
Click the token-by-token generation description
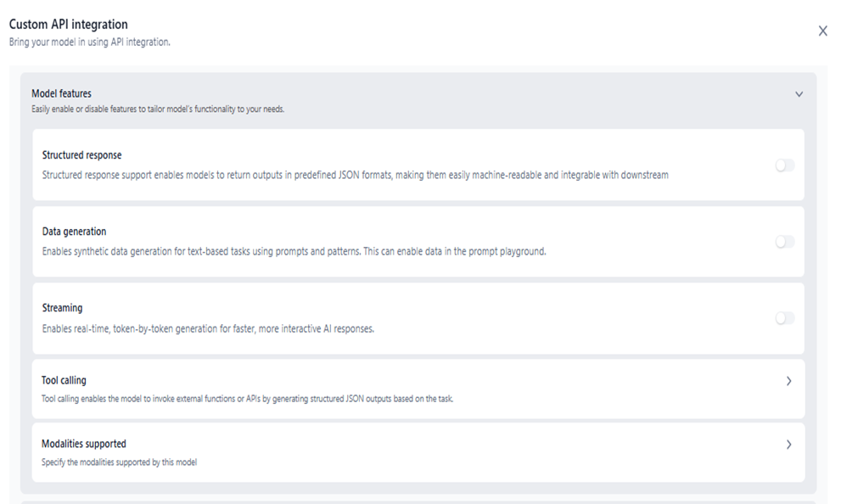(208, 328)
